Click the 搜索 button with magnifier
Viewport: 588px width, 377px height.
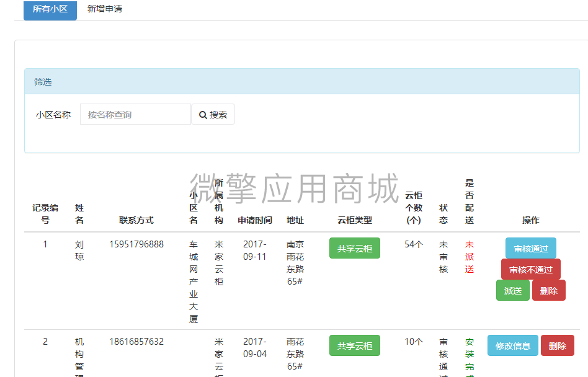point(213,114)
